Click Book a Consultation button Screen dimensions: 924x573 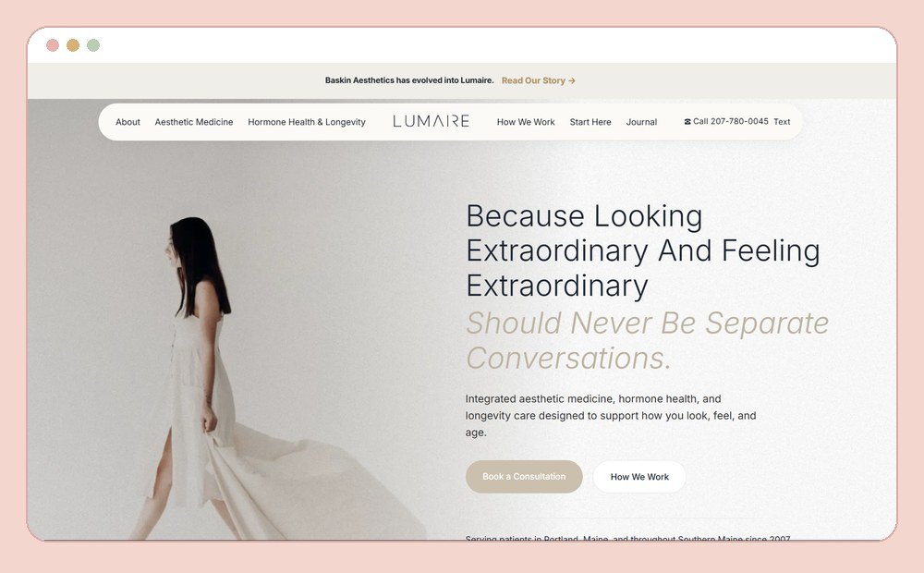coord(524,476)
